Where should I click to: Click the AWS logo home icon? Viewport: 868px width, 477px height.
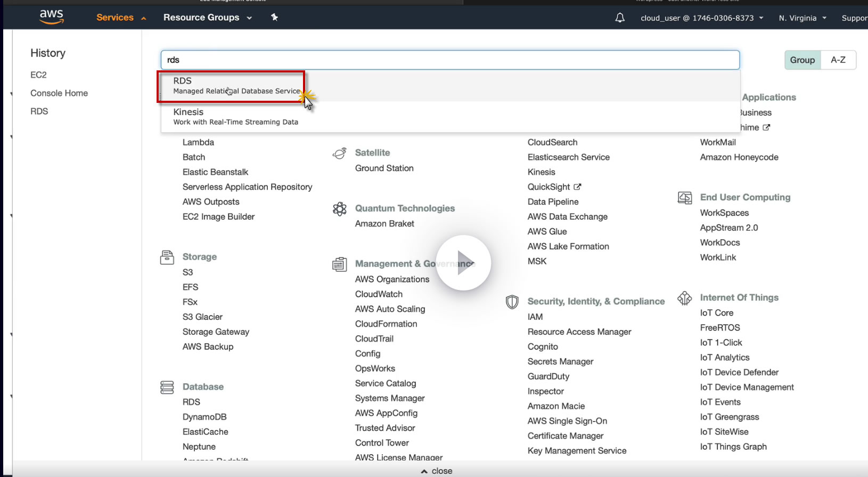pyautogui.click(x=52, y=17)
